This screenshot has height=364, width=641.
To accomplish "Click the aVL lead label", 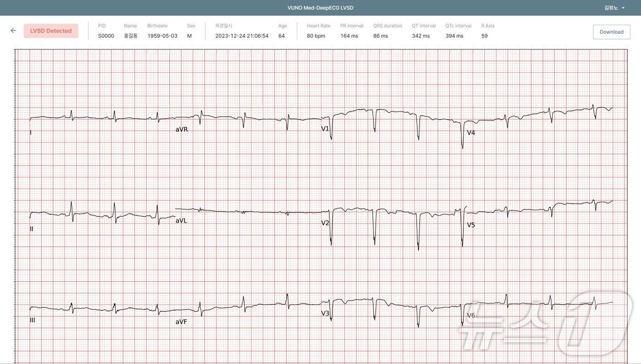I will click(x=181, y=221).
